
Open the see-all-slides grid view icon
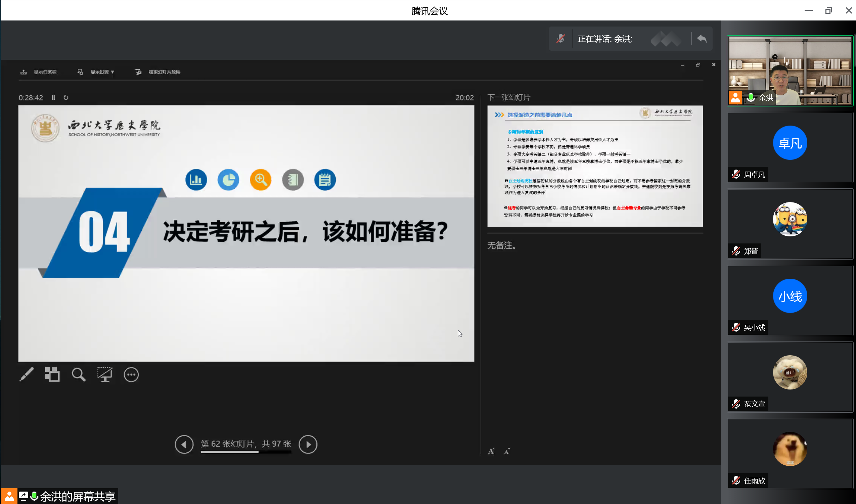click(52, 374)
